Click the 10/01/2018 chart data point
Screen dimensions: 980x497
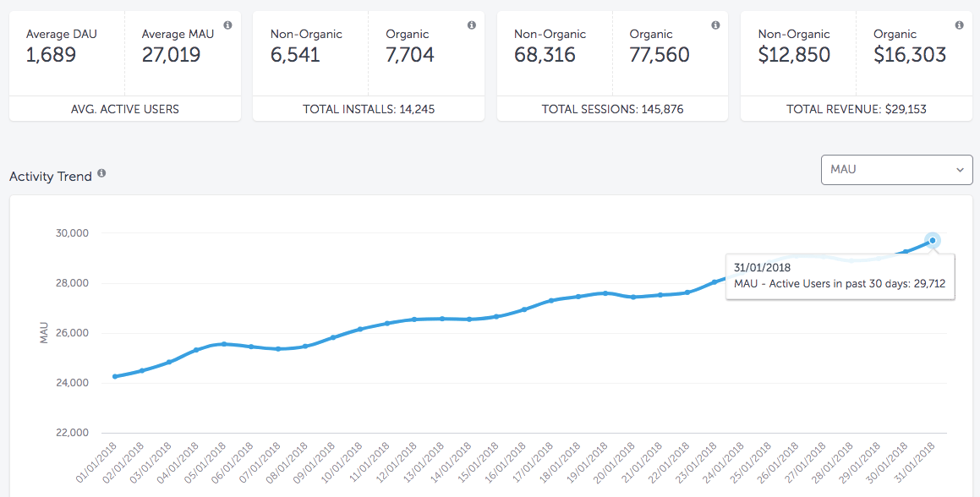pyautogui.click(x=360, y=329)
